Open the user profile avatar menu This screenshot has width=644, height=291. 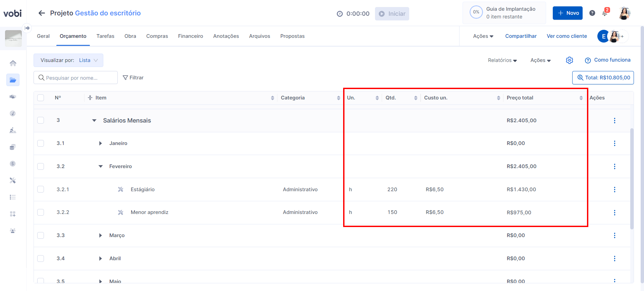click(x=624, y=13)
